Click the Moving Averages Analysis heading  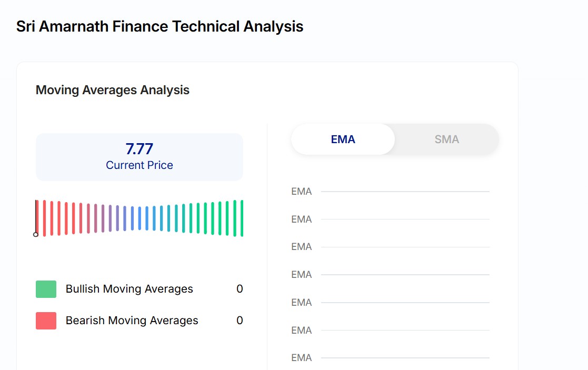tap(113, 90)
